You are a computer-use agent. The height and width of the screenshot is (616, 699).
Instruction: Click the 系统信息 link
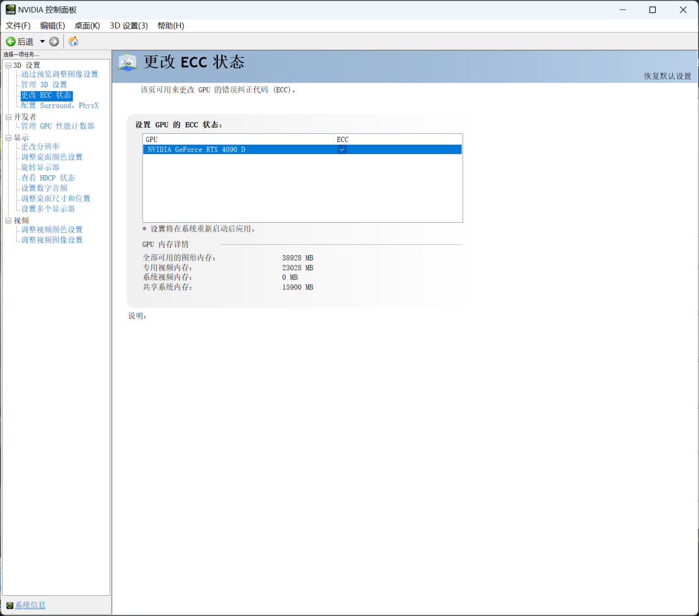[31, 606]
